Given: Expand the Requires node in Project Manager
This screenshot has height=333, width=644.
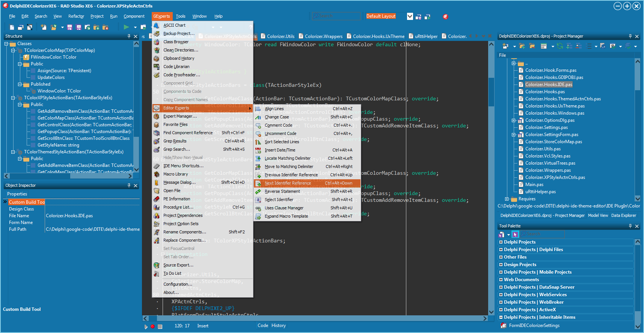Looking at the screenshot, I should pos(507,199).
